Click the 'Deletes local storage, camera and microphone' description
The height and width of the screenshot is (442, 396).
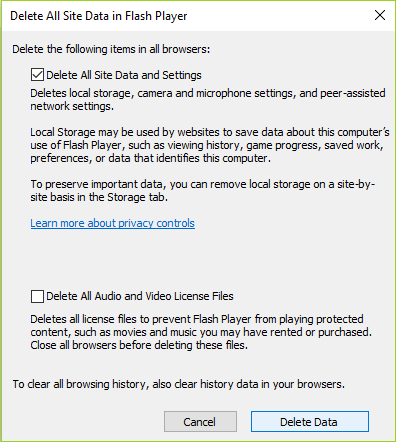(x=208, y=99)
